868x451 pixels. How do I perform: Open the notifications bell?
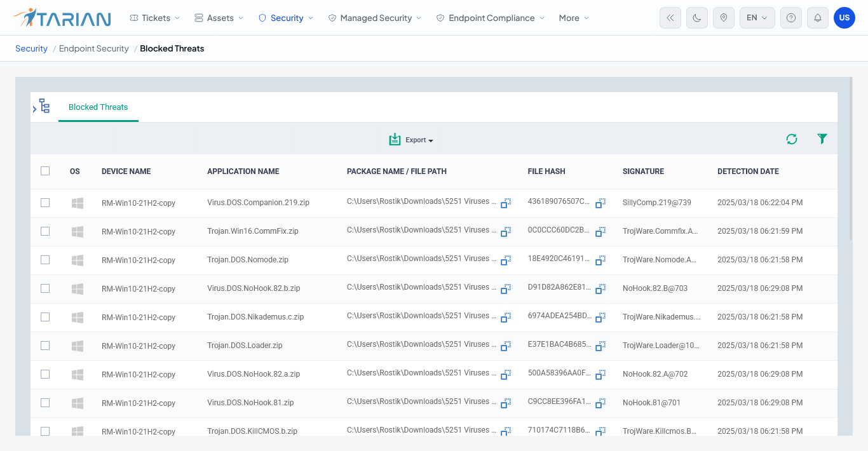818,18
